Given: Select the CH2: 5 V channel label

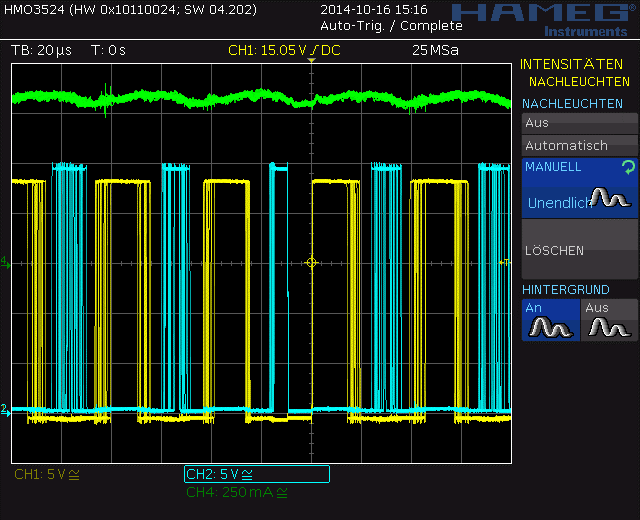Looking at the screenshot, I should point(256,474).
